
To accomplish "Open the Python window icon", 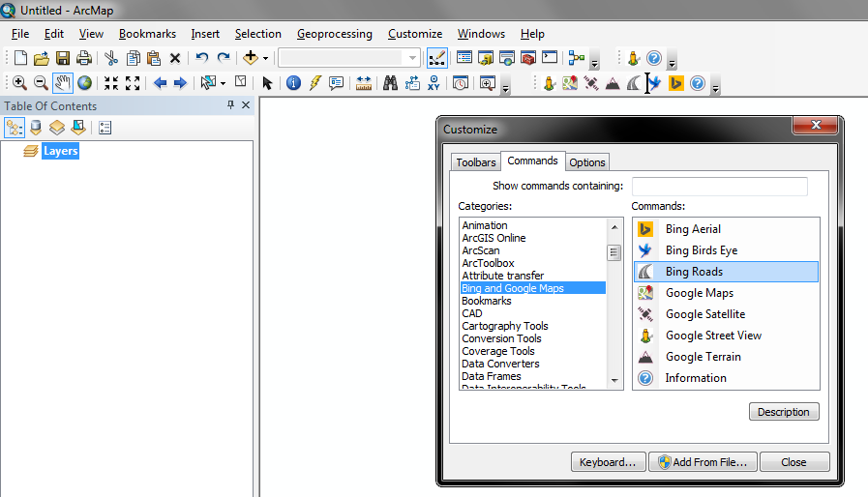I will (549, 58).
